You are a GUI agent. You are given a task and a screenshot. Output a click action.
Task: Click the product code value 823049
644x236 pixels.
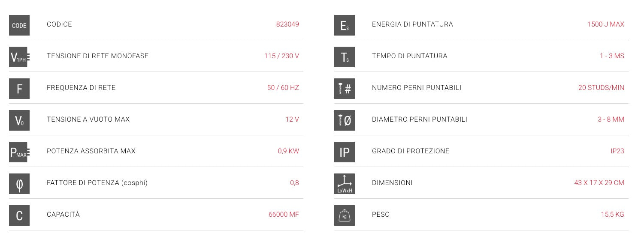tap(287, 24)
